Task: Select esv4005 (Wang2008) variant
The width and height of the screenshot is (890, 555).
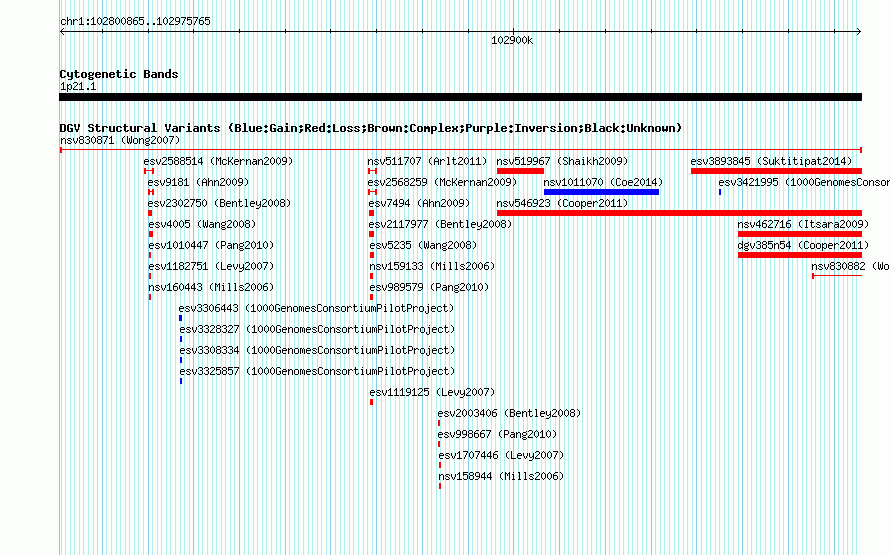Action: tap(202, 224)
